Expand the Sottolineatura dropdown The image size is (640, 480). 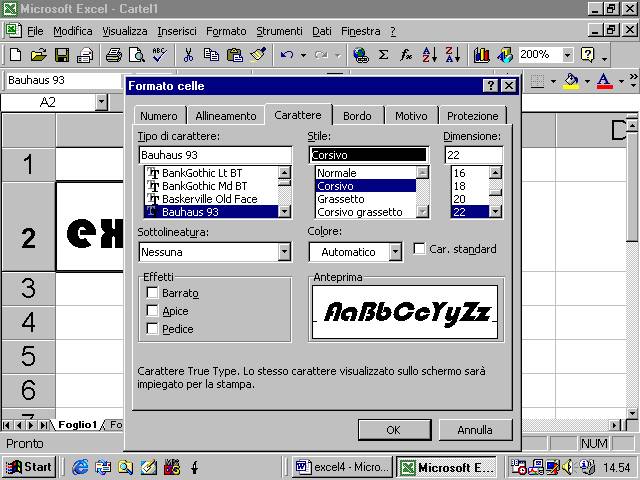tap(284, 252)
